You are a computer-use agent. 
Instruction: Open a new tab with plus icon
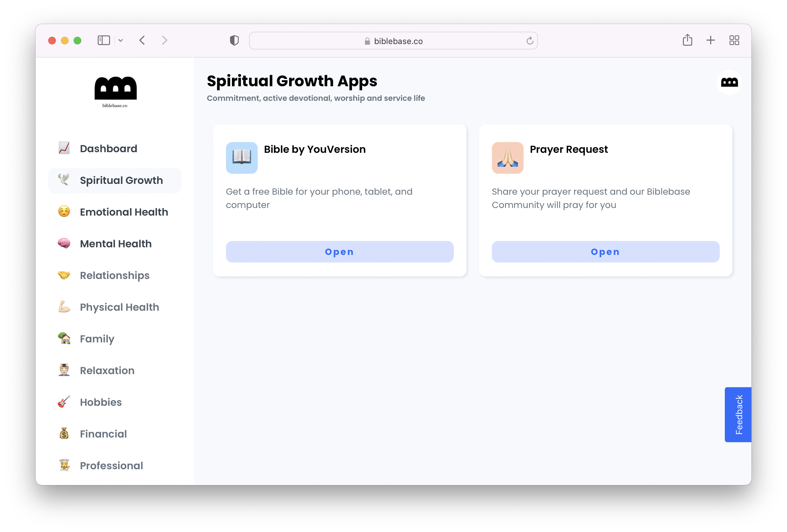[x=711, y=40]
